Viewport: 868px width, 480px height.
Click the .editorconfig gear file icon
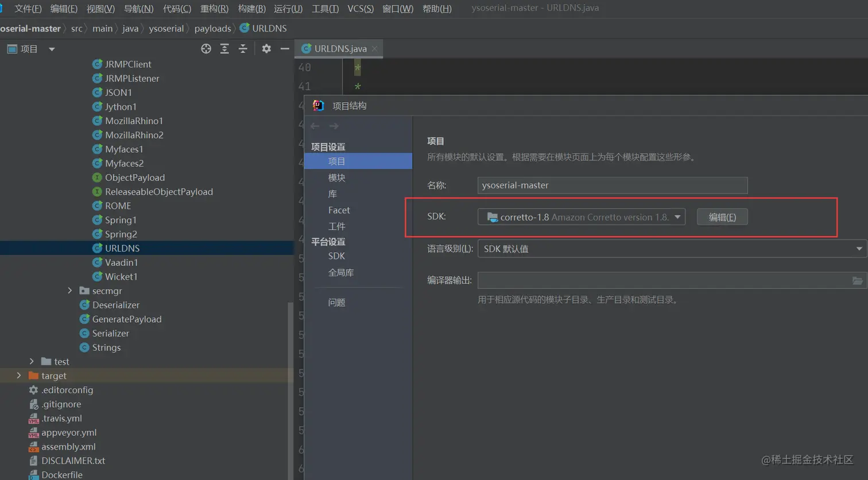coord(33,390)
